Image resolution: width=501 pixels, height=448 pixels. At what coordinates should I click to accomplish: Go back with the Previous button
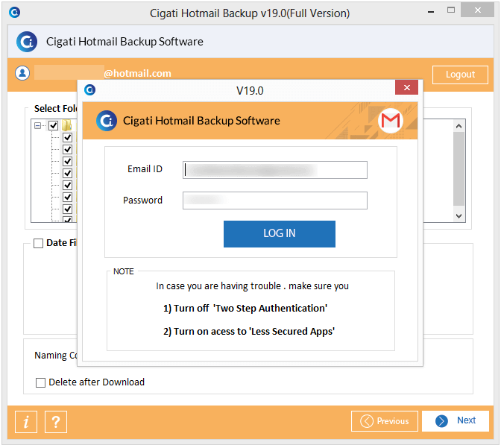385,421
